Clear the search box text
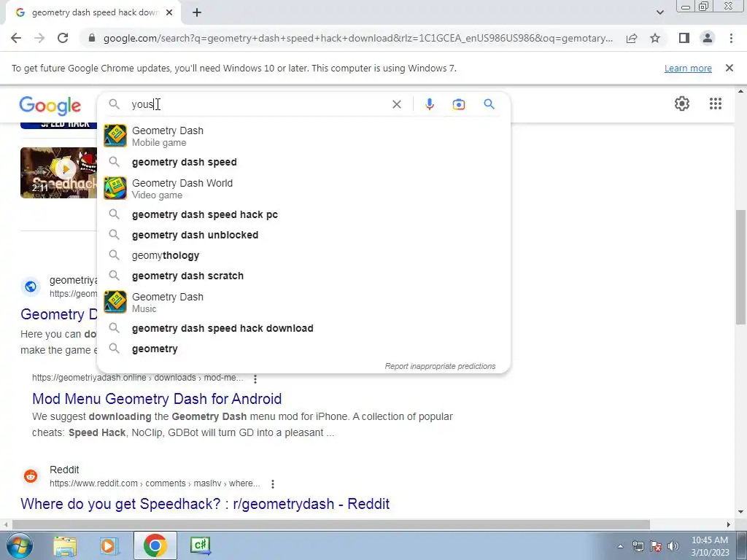The height and width of the screenshot is (560, 747). coord(396,104)
